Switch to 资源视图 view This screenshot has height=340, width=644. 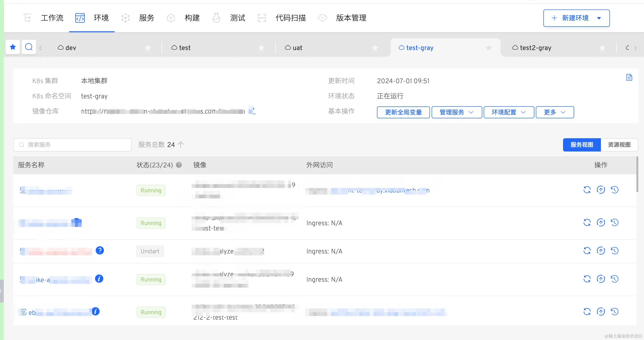point(619,145)
